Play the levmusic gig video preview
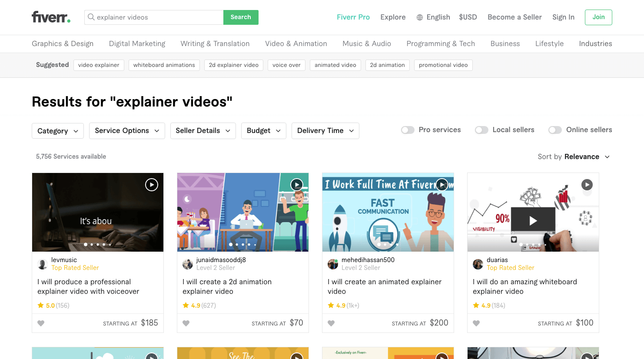This screenshot has width=644, height=359. [x=151, y=185]
